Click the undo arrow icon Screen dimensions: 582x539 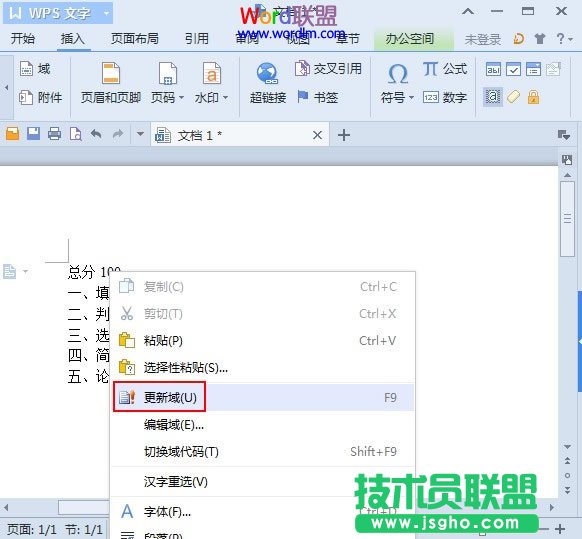click(x=96, y=134)
